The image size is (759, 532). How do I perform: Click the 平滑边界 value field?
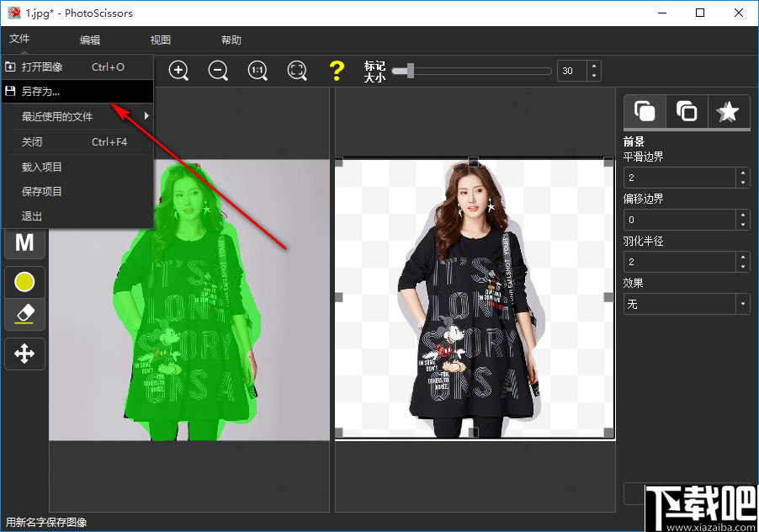(x=680, y=178)
